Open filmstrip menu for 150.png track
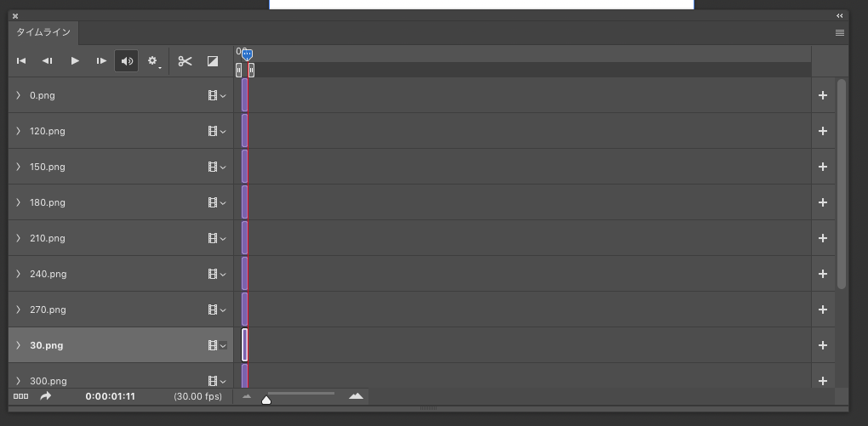 [x=217, y=167]
